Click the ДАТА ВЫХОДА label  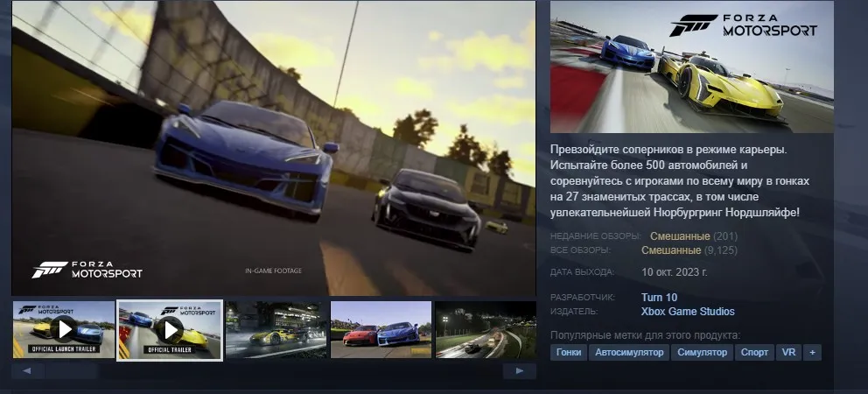coord(583,272)
